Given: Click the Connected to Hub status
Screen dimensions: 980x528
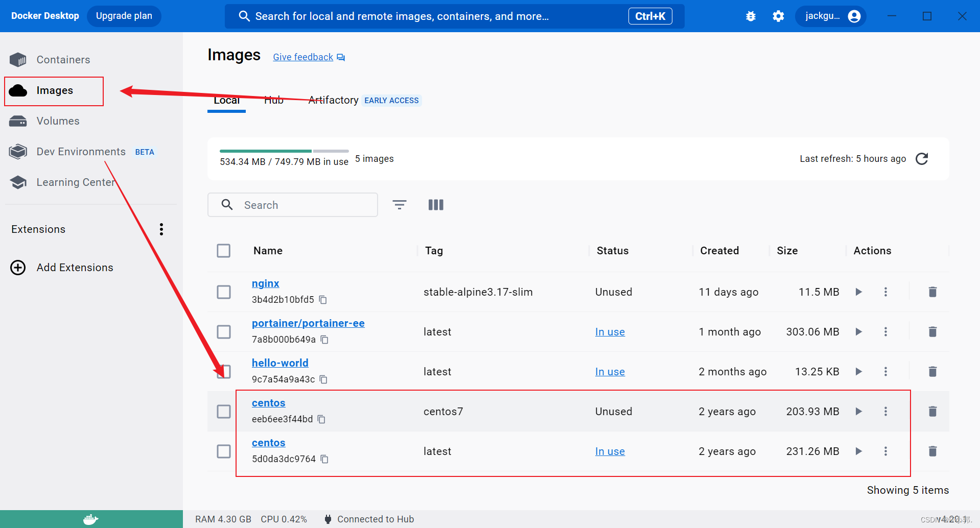Looking at the screenshot, I should point(369,519).
